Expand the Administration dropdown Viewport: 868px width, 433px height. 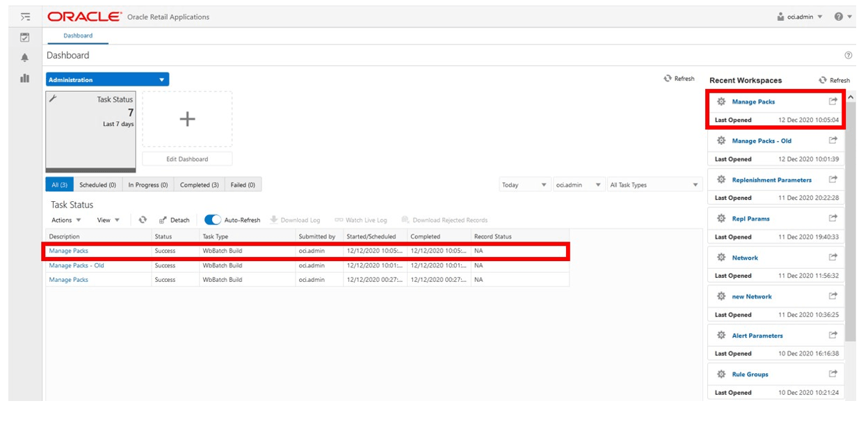pyautogui.click(x=107, y=80)
